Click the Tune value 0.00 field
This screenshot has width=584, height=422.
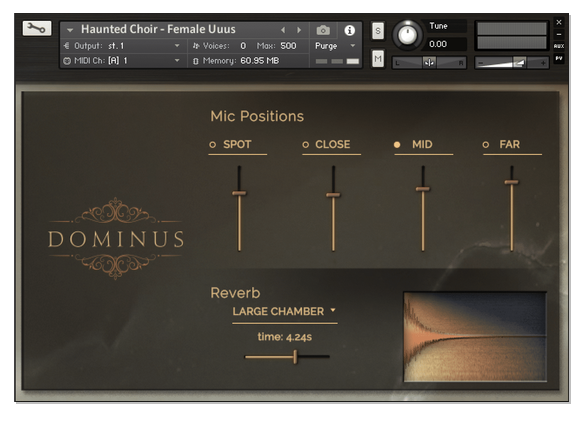(x=445, y=44)
